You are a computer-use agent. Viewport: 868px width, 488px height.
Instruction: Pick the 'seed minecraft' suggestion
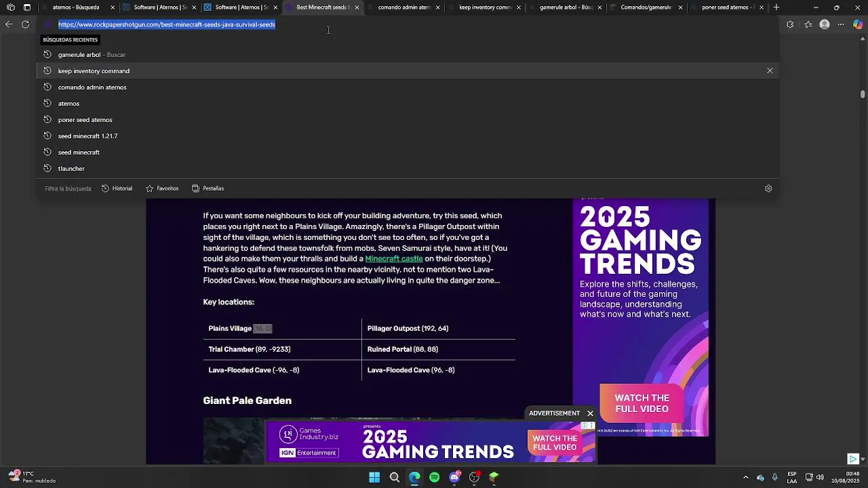click(x=407, y=152)
